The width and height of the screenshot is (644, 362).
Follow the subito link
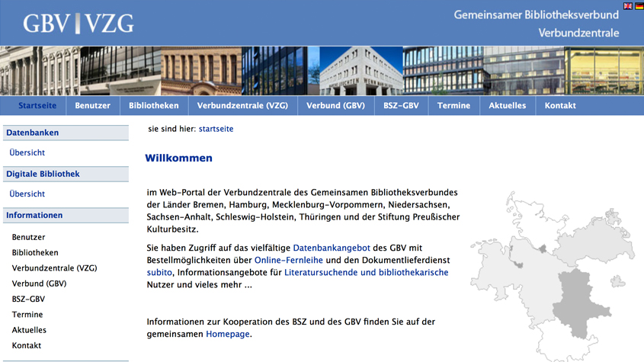tap(159, 272)
